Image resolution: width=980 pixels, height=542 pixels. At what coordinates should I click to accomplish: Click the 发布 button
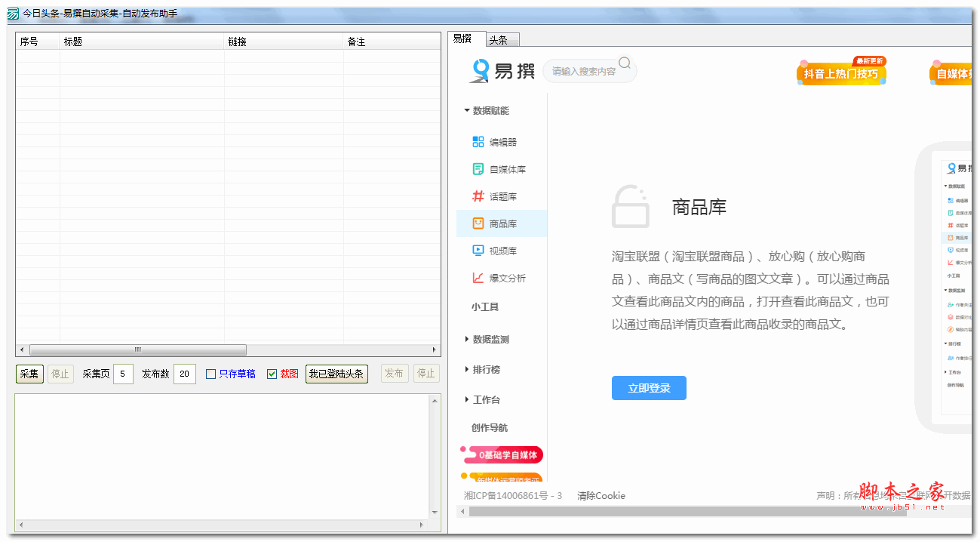coord(395,374)
